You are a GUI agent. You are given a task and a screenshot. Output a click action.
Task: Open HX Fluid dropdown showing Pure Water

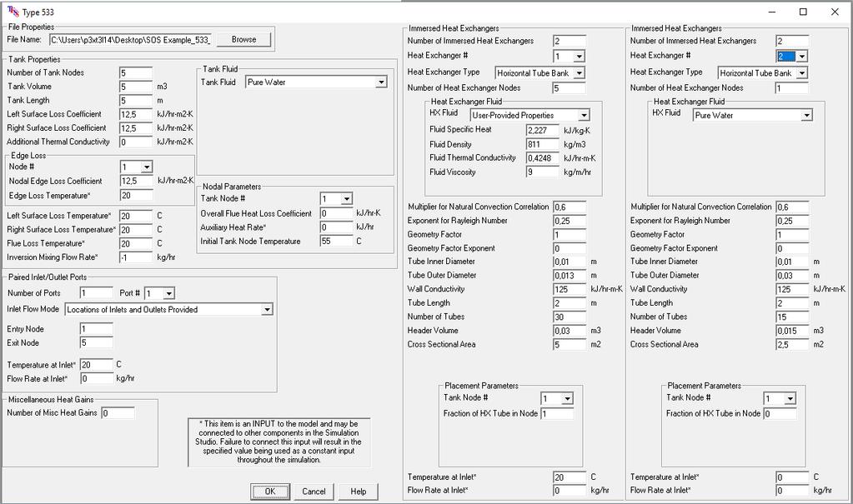pos(806,115)
